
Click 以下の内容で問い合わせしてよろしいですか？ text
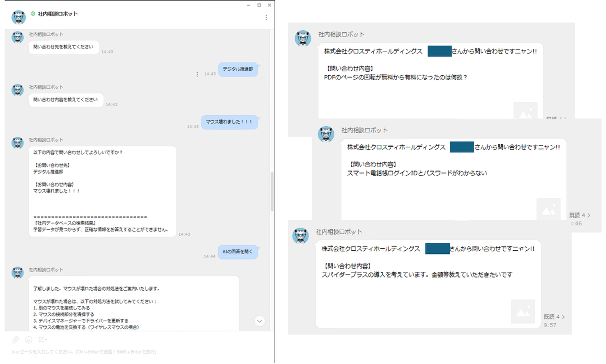78,153
